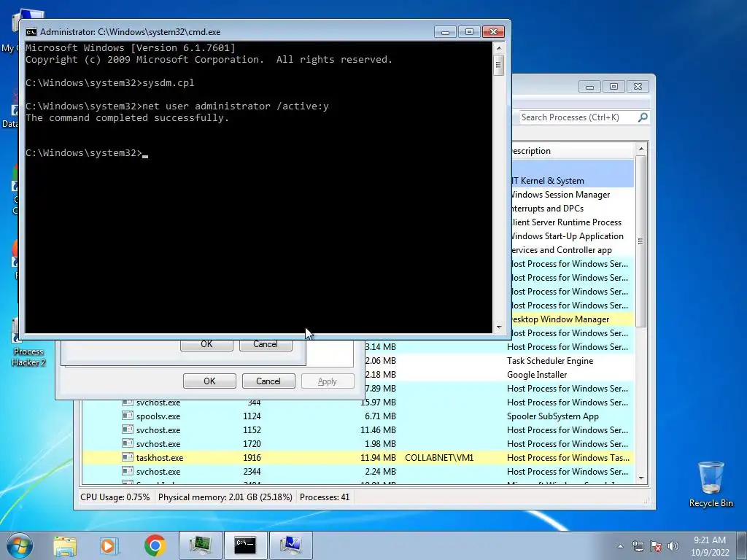This screenshot has width=747, height=560.
Task: Minimize the Process Hacker window
Action: coord(589,87)
